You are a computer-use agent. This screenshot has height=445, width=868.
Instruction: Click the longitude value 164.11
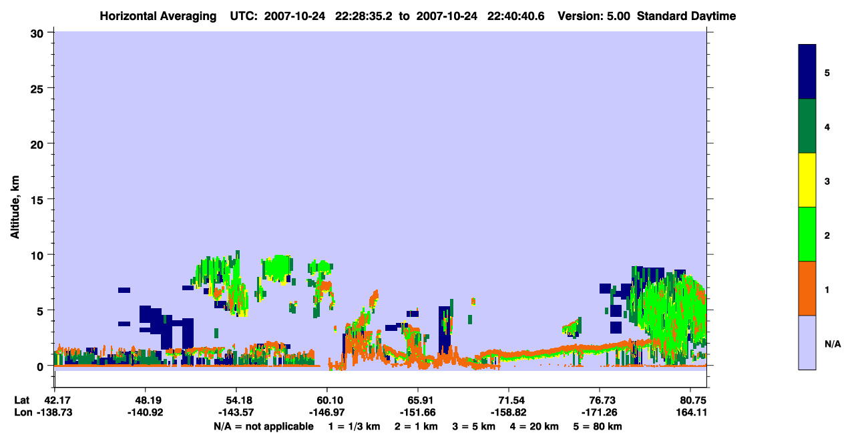pyautogui.click(x=690, y=412)
